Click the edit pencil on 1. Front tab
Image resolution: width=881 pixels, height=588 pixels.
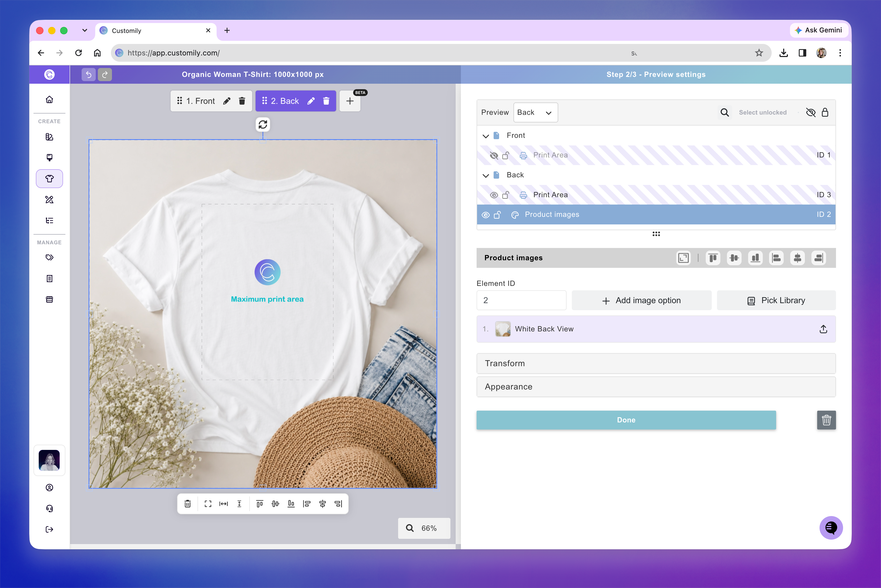pyautogui.click(x=227, y=101)
